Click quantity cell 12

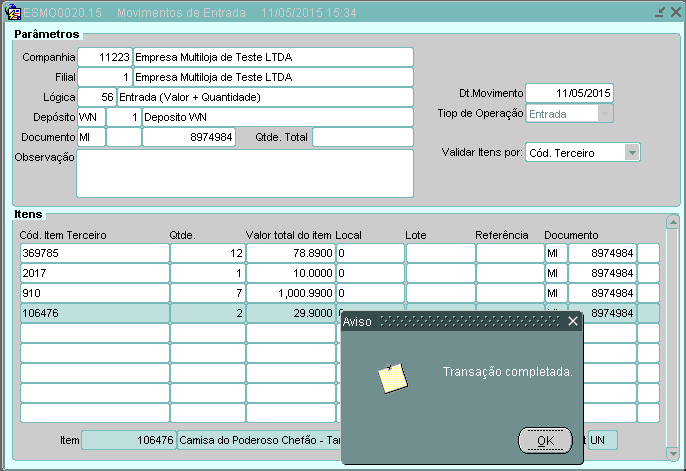(208, 253)
